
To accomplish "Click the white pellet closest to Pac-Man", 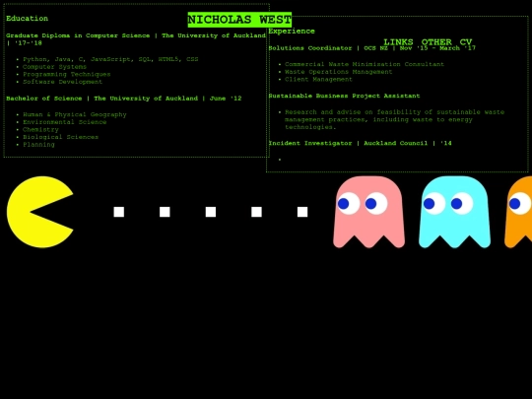I will (119, 212).
